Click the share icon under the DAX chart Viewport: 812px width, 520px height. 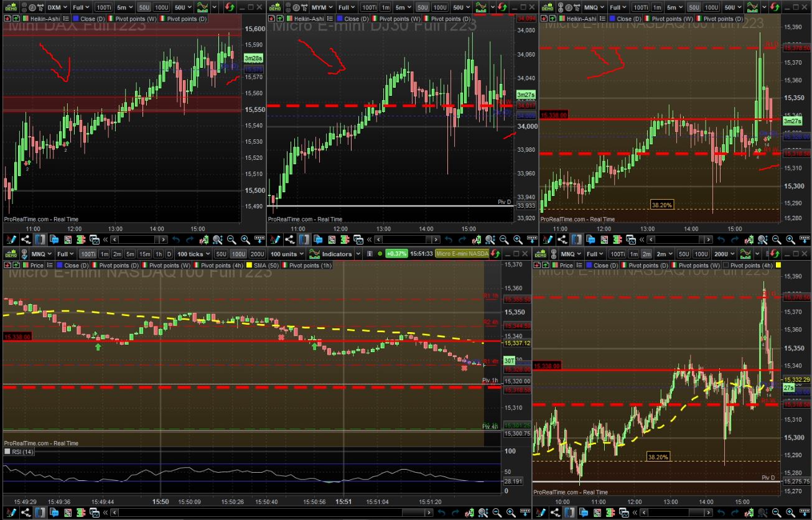(x=26, y=239)
